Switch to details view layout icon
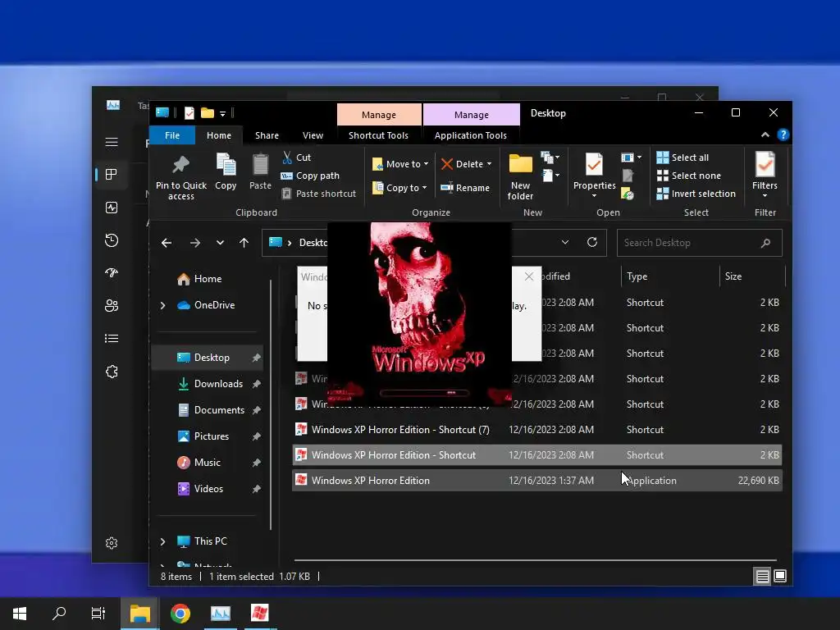The height and width of the screenshot is (630, 840). point(762,576)
